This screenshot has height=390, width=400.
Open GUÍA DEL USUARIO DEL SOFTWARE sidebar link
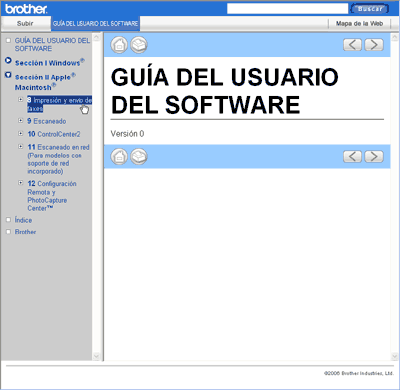[52, 44]
